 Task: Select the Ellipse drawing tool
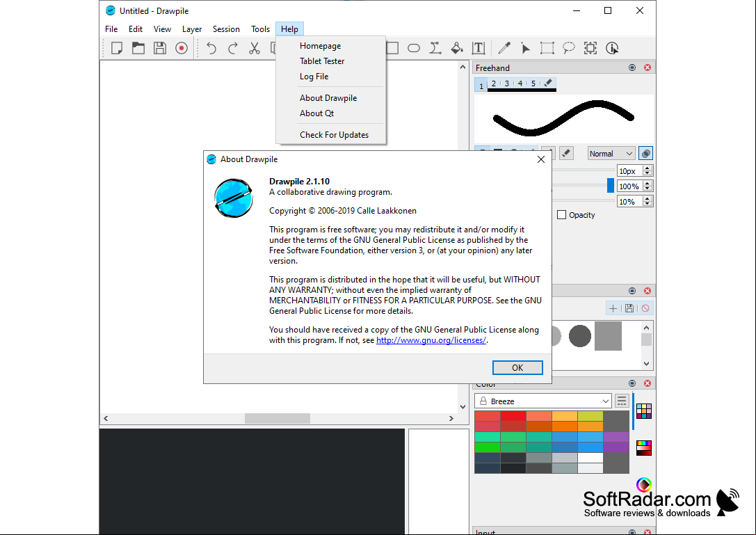coord(414,48)
